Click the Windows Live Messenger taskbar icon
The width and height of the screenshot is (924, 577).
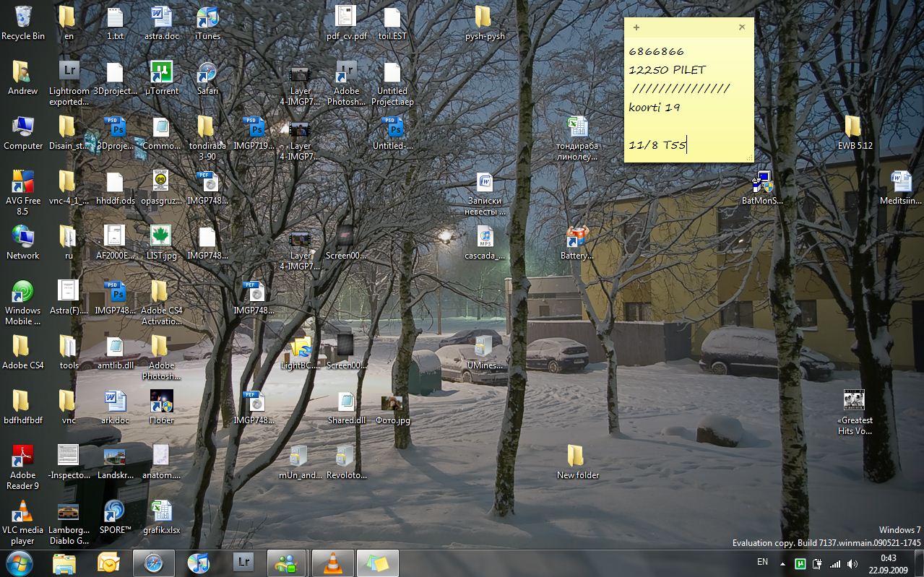(287, 563)
